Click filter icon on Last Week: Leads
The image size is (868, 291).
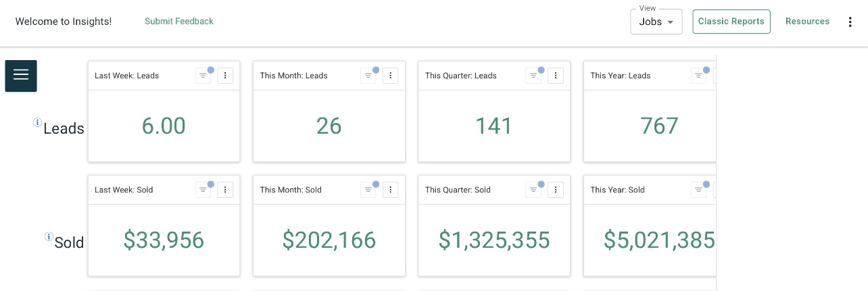pos(203,76)
